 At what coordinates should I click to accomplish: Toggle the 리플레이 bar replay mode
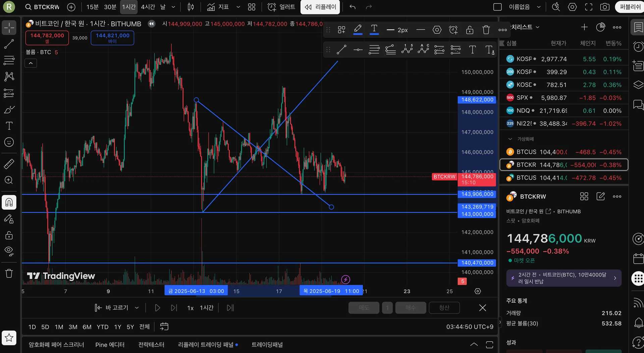[x=320, y=7]
